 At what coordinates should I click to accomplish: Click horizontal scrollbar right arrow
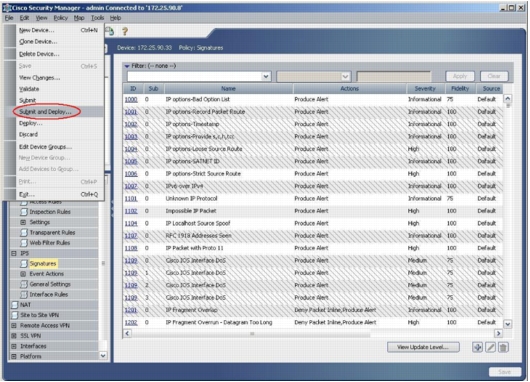[x=498, y=333]
